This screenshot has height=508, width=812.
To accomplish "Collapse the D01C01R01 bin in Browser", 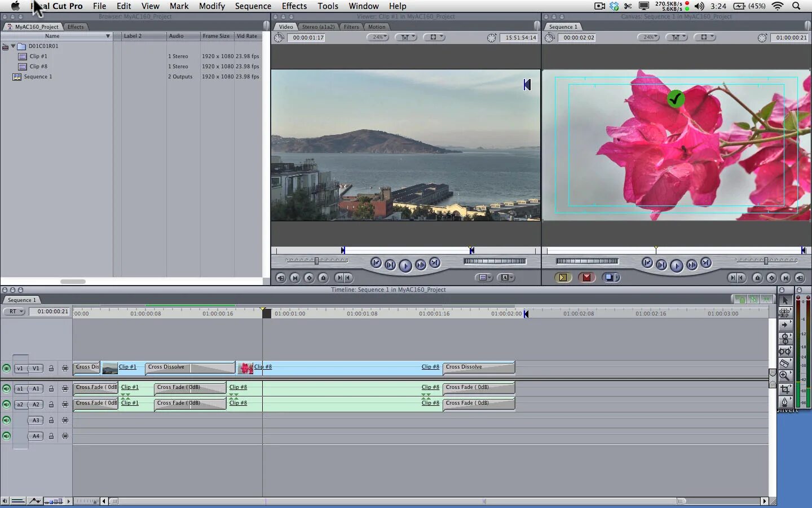I will pyautogui.click(x=13, y=46).
